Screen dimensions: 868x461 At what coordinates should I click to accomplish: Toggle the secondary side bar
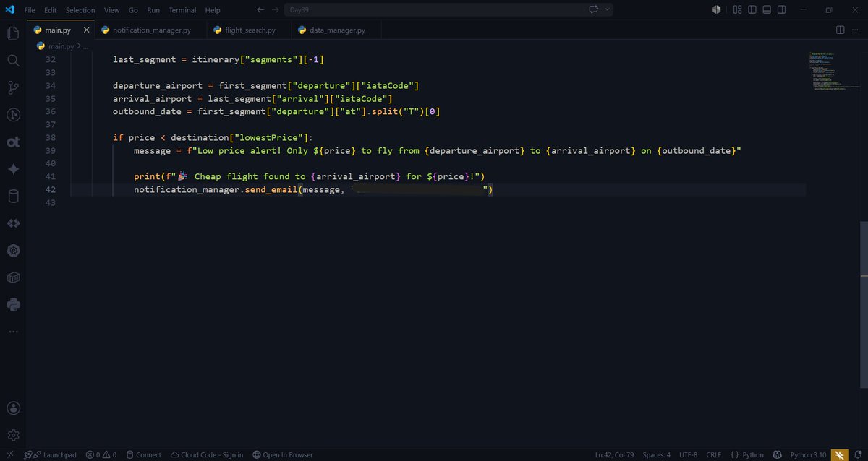782,10
